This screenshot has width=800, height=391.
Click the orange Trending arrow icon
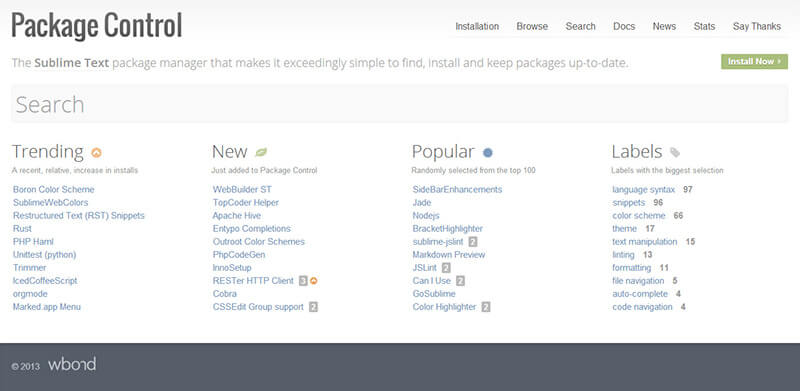[96, 152]
